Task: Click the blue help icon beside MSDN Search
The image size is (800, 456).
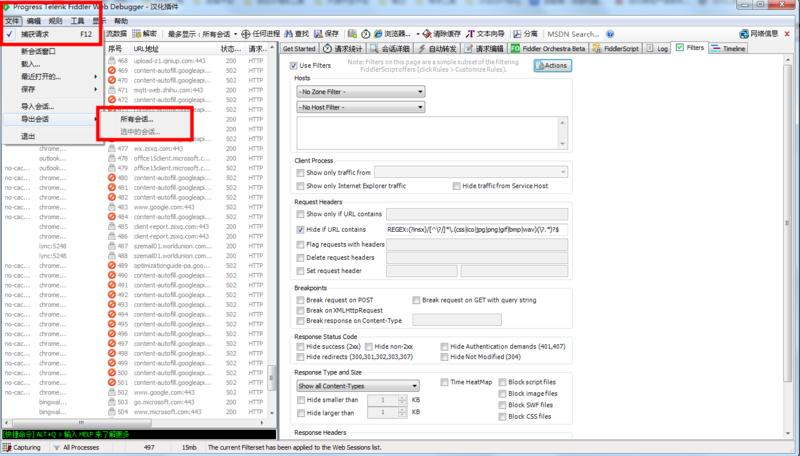Action: pyautogui.click(x=610, y=34)
